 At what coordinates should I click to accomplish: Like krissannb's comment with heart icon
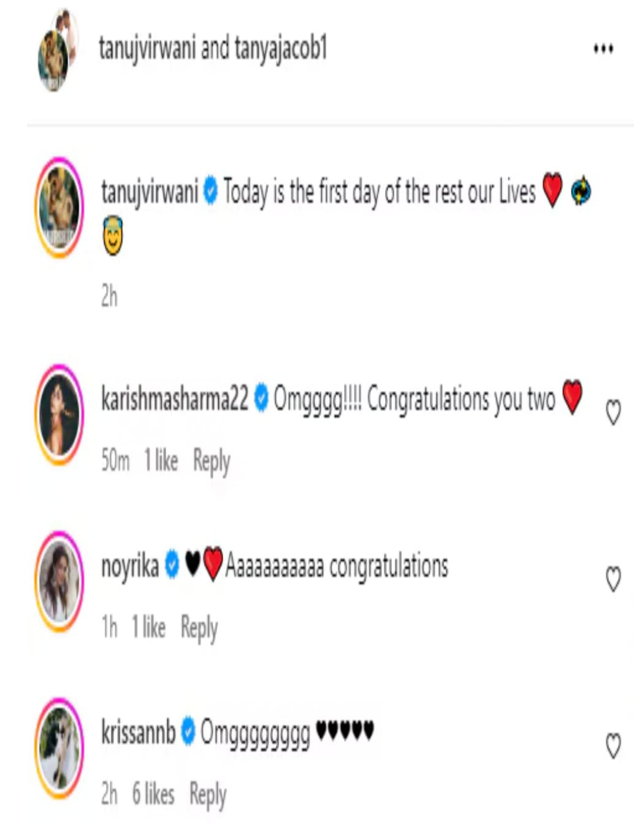(613, 746)
